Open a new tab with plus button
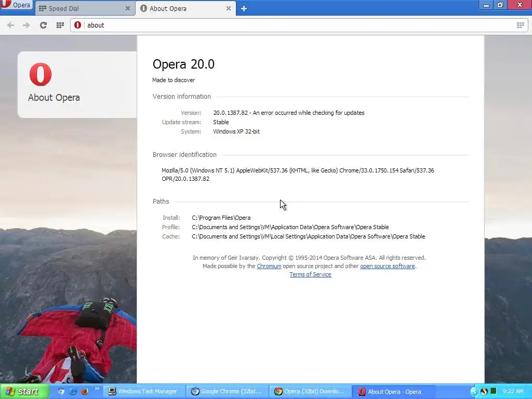The image size is (532, 399). tap(244, 9)
